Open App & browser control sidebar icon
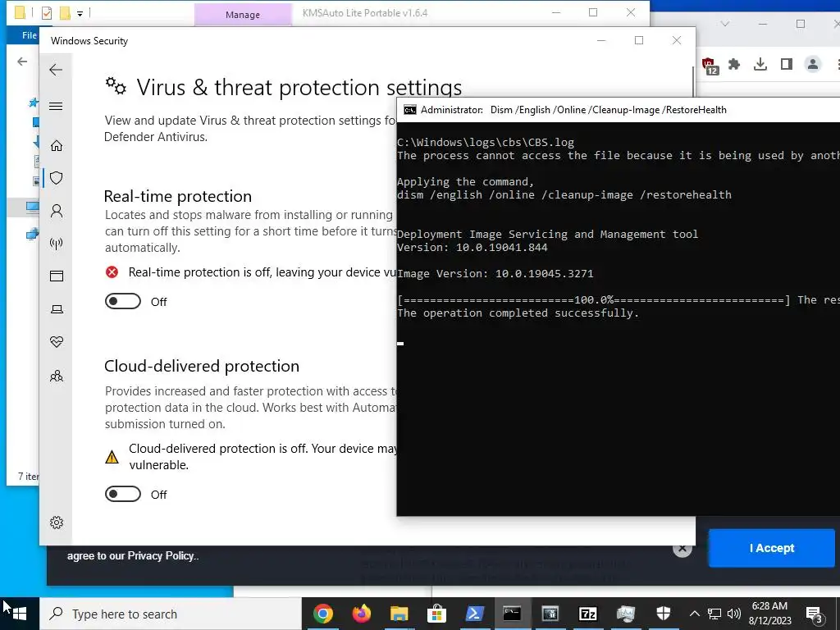 [x=57, y=276]
